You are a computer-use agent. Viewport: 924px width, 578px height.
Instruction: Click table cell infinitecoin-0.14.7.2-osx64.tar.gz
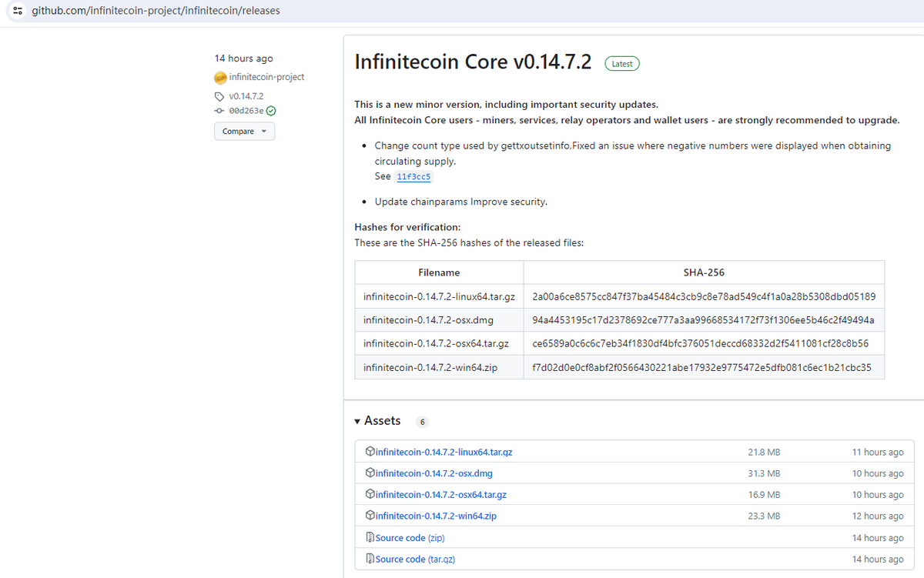[439, 343]
